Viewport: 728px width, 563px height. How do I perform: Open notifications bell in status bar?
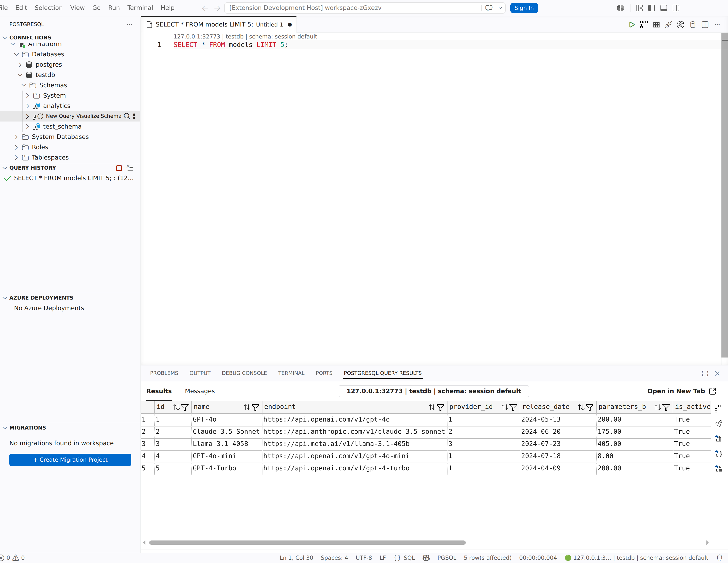coord(720,558)
